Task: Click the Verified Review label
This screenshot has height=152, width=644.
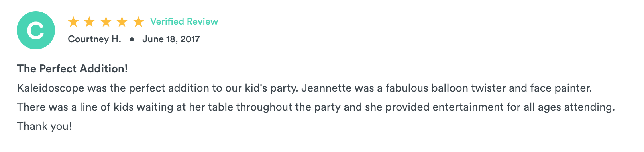Action: point(184,21)
